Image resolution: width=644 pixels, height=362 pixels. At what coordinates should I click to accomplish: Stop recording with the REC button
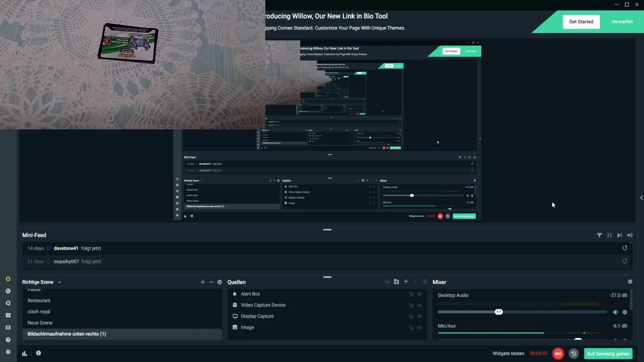pos(558,354)
